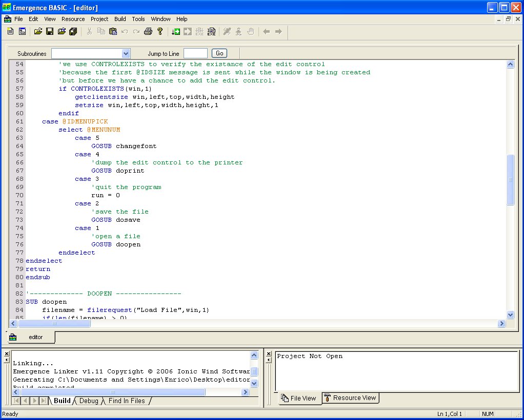The image size is (524, 420).
Task: Click the output pane scroll up arrow
Action: pyautogui.click(x=254, y=355)
